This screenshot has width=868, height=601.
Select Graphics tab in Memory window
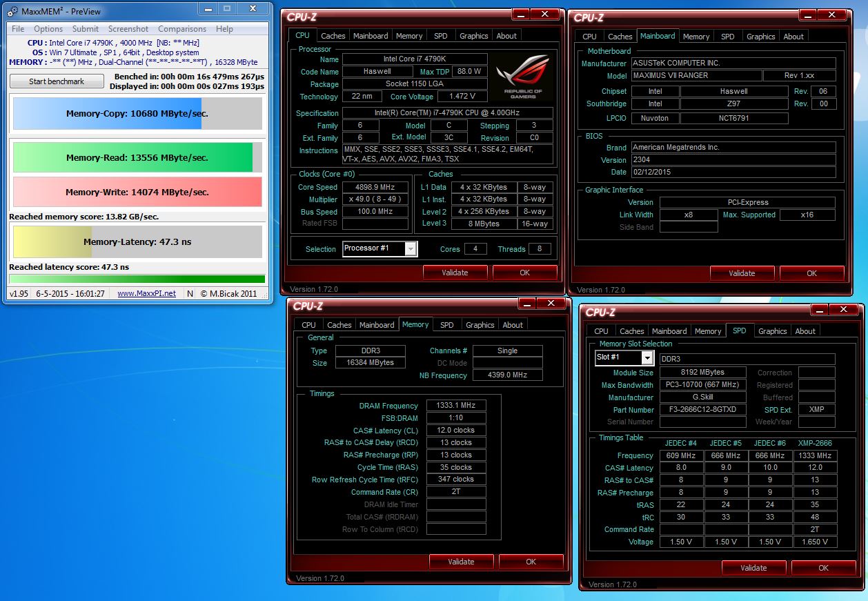480,325
